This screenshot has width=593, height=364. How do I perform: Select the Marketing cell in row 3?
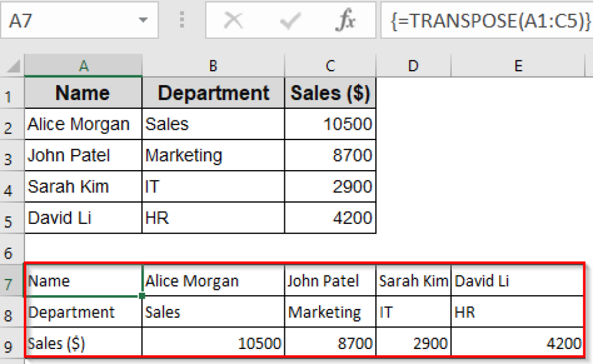pyautogui.click(x=213, y=155)
